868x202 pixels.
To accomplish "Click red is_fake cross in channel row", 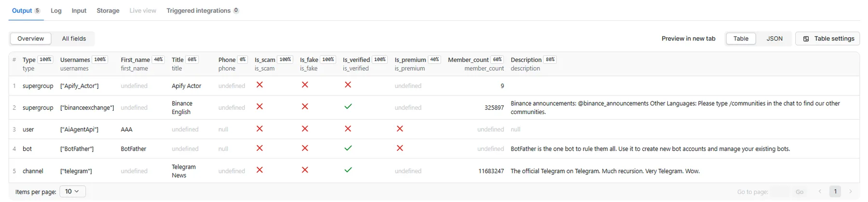I will tap(305, 170).
